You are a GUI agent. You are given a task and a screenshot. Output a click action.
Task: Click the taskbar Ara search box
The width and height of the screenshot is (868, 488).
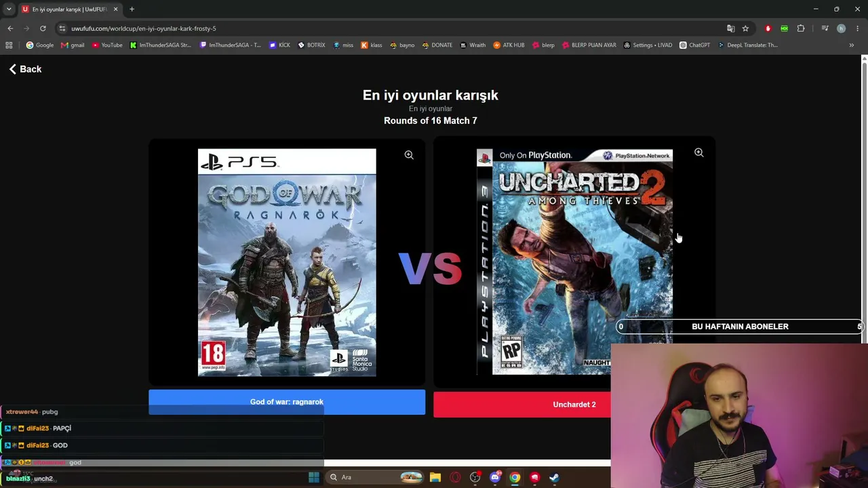[375, 477]
